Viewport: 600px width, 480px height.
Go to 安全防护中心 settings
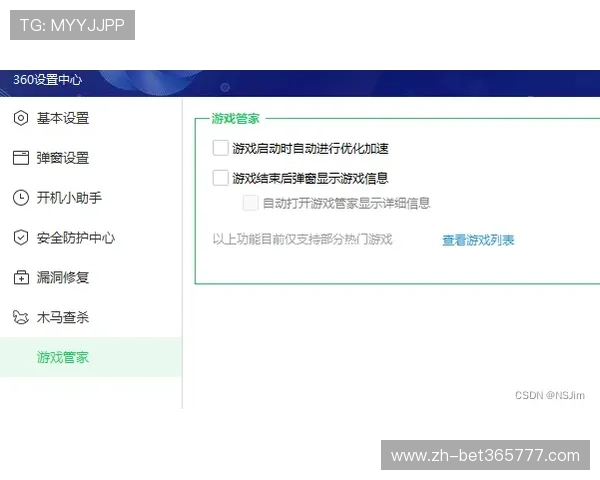[x=91, y=237]
